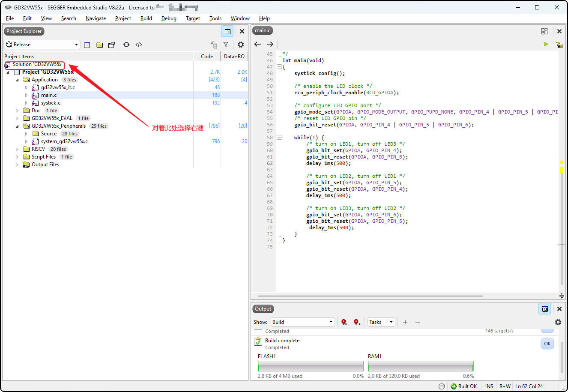Image resolution: width=568 pixels, height=392 pixels.
Task: Click the filter funnel icon in Project Explorer
Action: coord(226,45)
